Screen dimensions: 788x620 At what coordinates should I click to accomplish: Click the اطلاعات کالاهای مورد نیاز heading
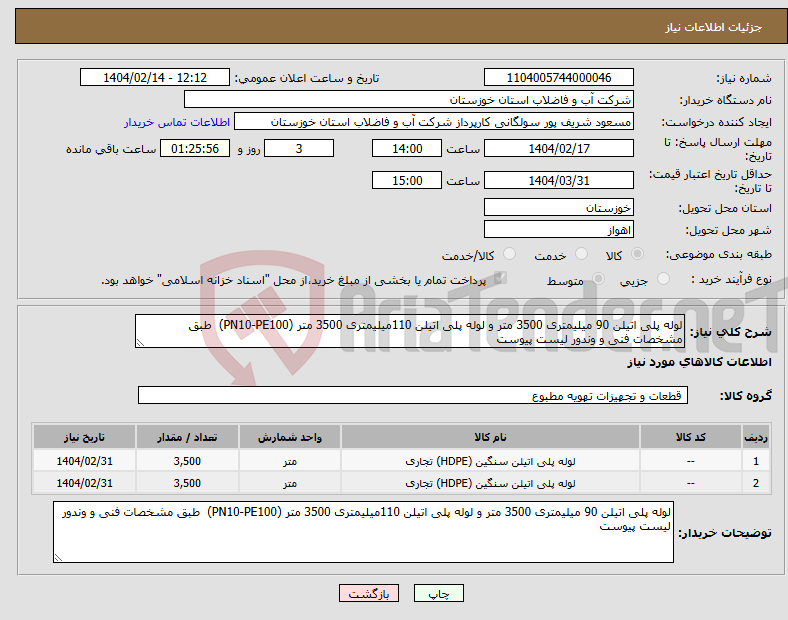(699, 362)
